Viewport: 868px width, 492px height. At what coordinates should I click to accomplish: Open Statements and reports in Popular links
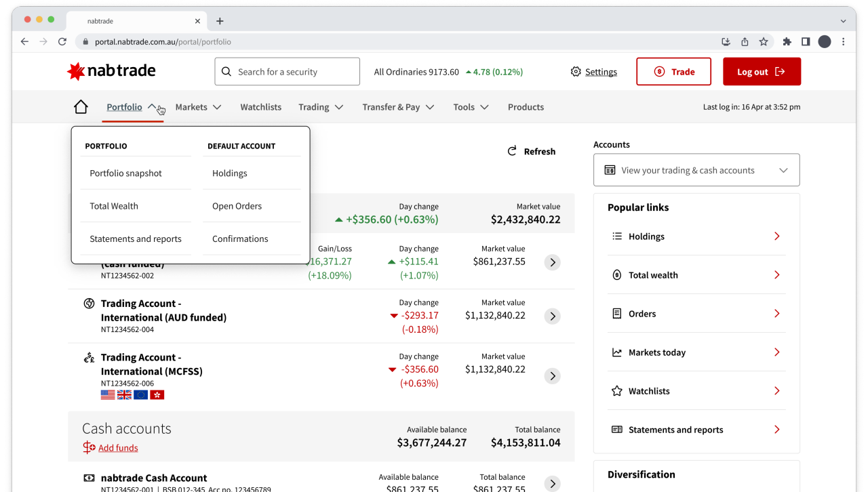[696, 430]
